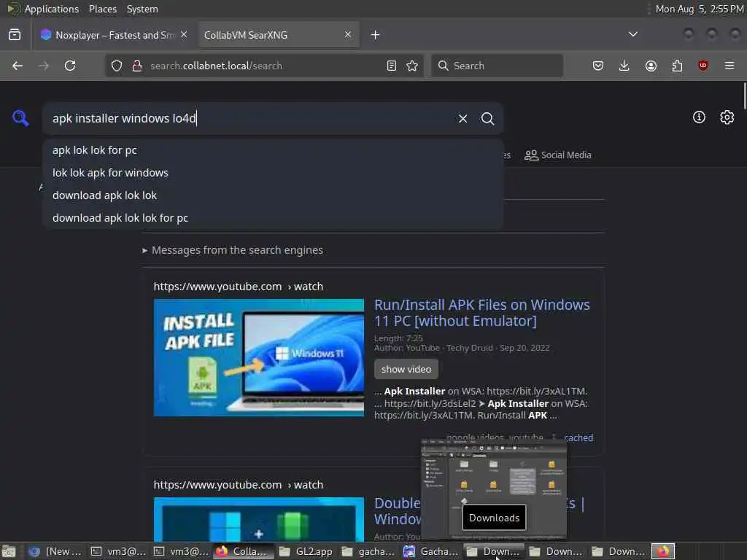747x560 pixels.
Task: Click the SearXNG logo icon
Action: tap(20, 118)
